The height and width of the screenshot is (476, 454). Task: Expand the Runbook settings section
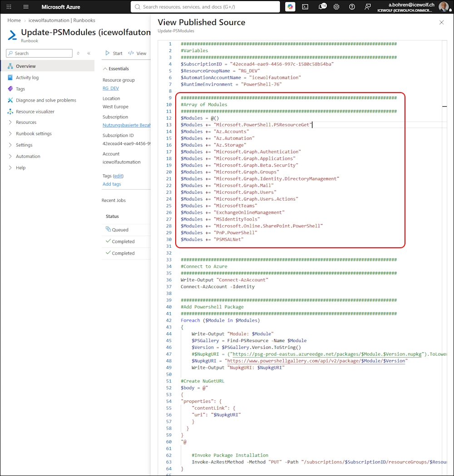tap(10, 133)
